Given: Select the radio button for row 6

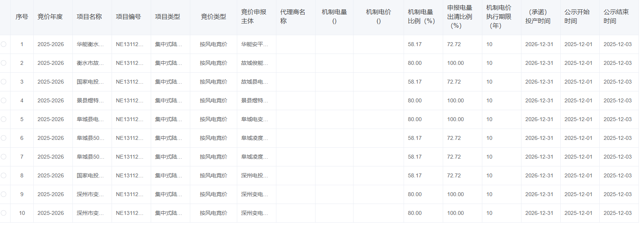Looking at the screenshot, I should pyautogui.click(x=4, y=138).
